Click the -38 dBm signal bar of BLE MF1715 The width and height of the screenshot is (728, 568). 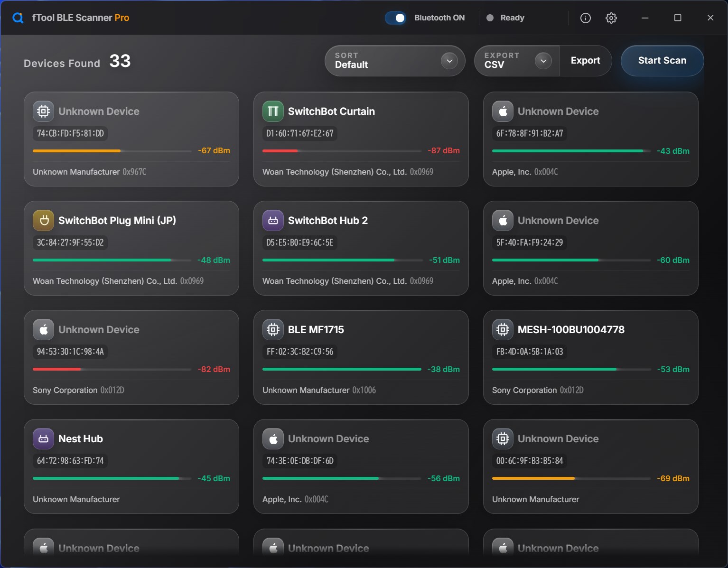[x=342, y=369]
